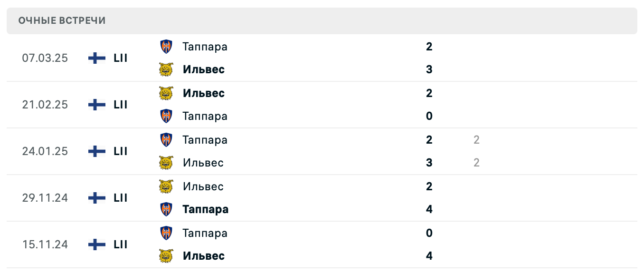Open Ильвес team in 21.02.25 match
The height and width of the screenshot is (274, 644).
(x=203, y=93)
